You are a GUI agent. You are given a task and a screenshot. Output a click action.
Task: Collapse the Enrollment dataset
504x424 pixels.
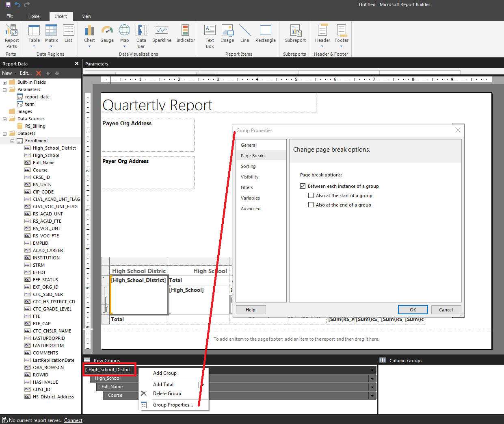(x=12, y=141)
